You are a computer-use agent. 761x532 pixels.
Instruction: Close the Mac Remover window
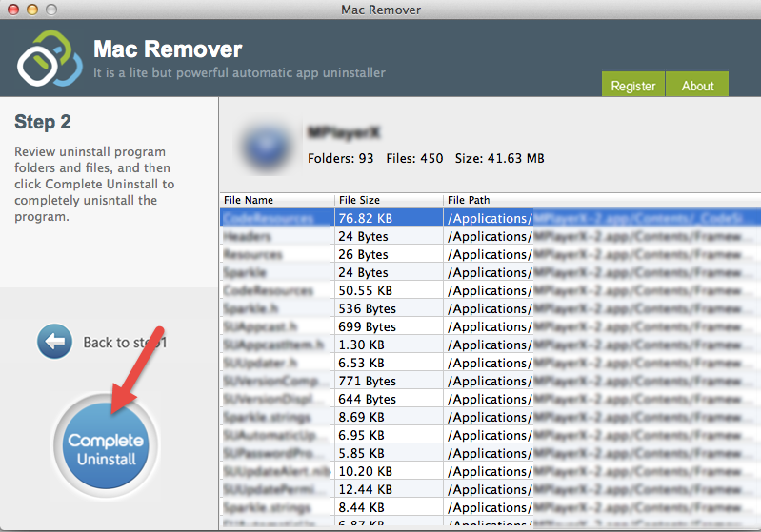click(13, 10)
